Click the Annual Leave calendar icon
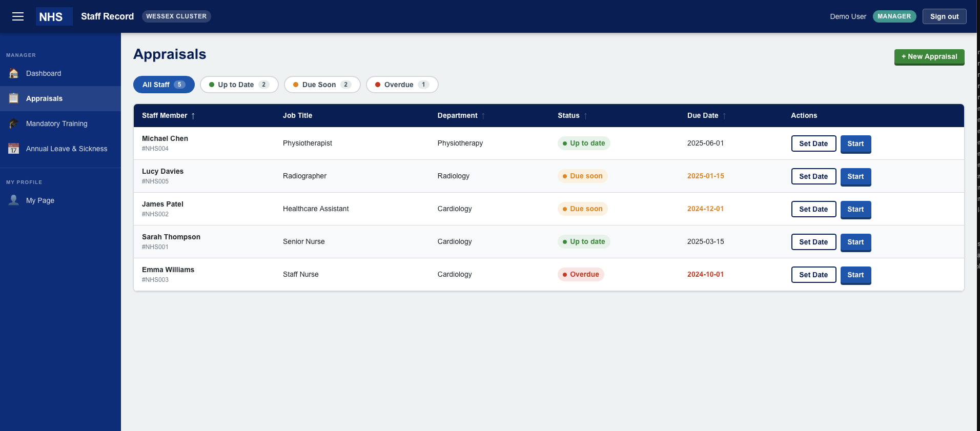The height and width of the screenshot is (431, 980). (14, 149)
